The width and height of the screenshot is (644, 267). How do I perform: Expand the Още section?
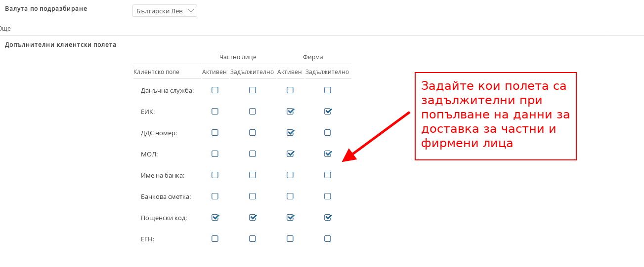(5, 29)
